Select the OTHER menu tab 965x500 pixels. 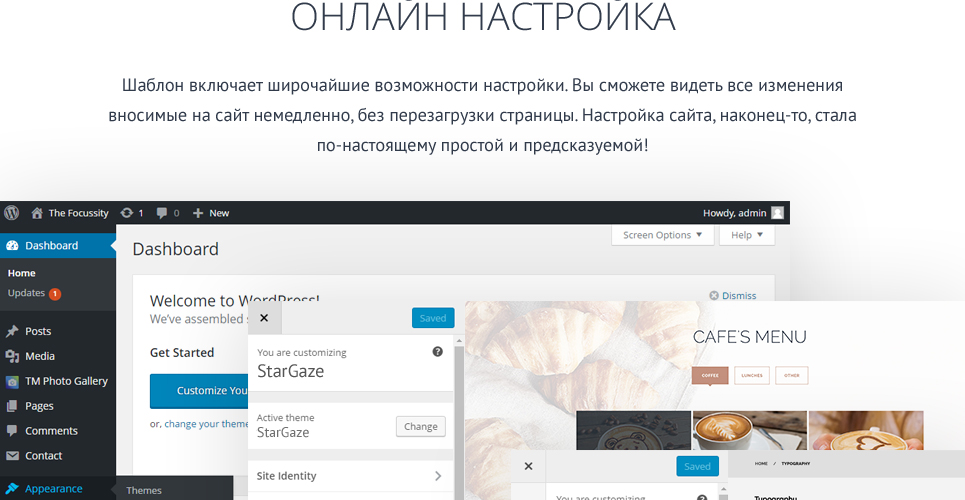[792, 376]
